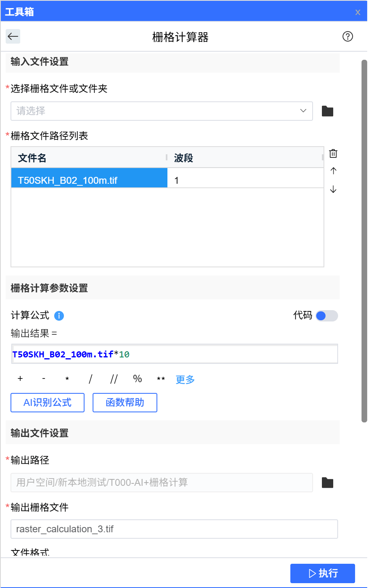Browse files with folder icon next to 选择栅格文件或文件夹
Viewport: 368px width, 588px height.
[327, 111]
